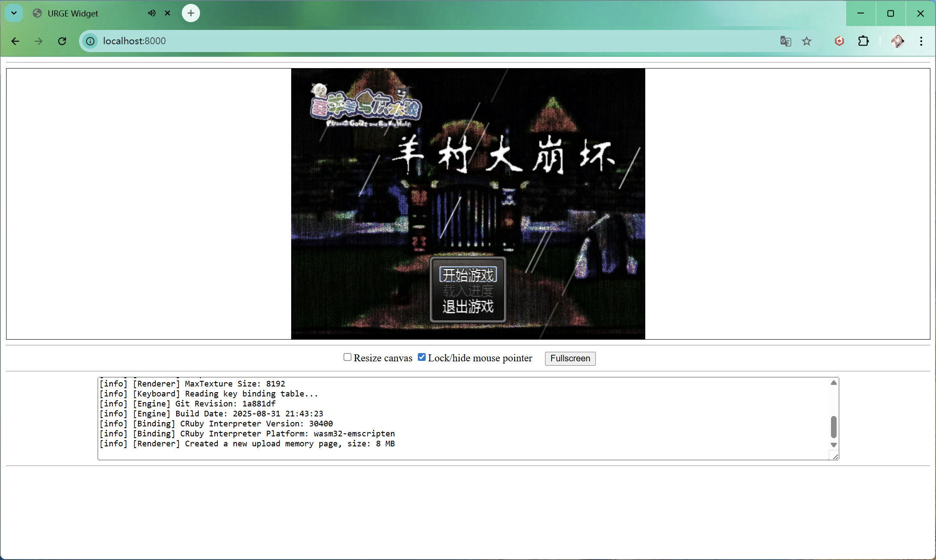Expand the tab search dropdown chevron
Viewport: 936px width, 560px height.
(14, 13)
